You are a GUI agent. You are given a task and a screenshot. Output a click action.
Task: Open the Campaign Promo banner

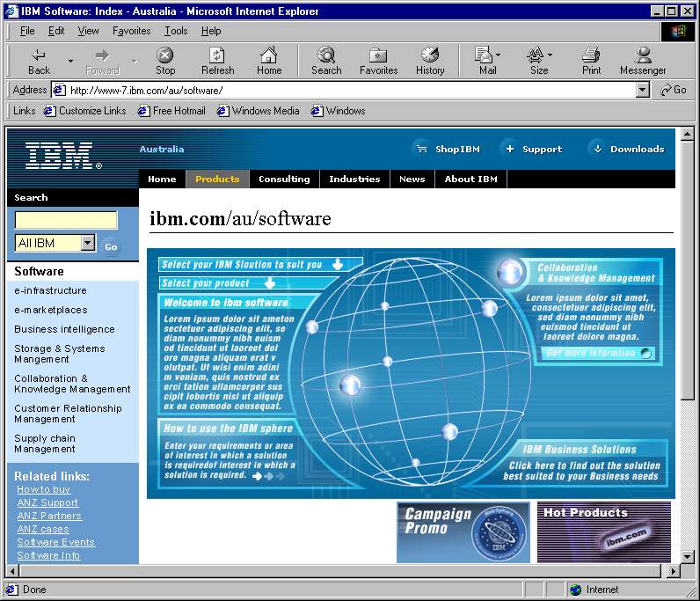[463, 532]
